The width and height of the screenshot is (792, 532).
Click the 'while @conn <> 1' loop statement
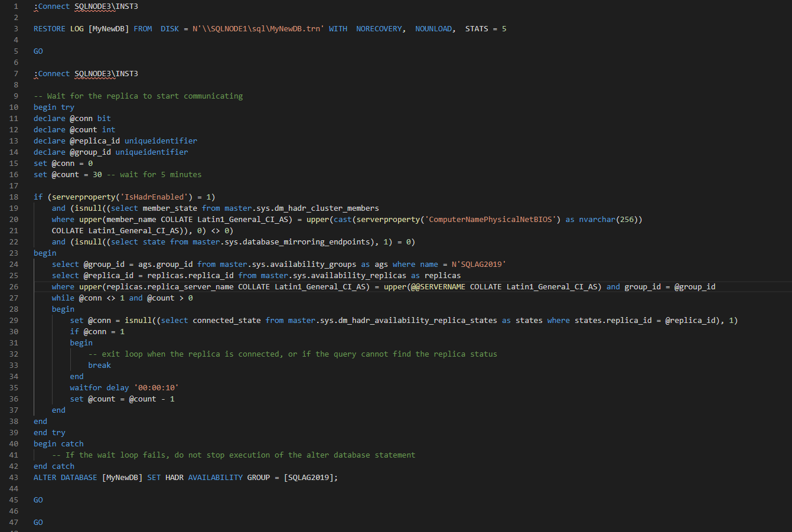88,298
